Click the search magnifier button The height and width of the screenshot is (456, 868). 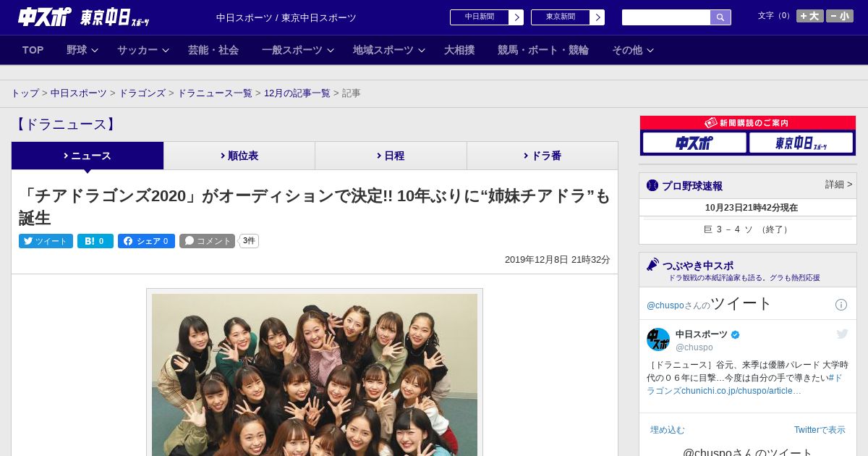(720, 17)
